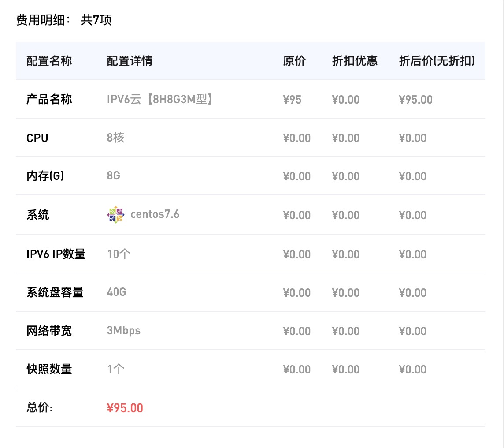Viewport: 504px width, 448px height.
Task: Click the 3Mbps network bandwidth value
Action: pyautogui.click(x=123, y=331)
